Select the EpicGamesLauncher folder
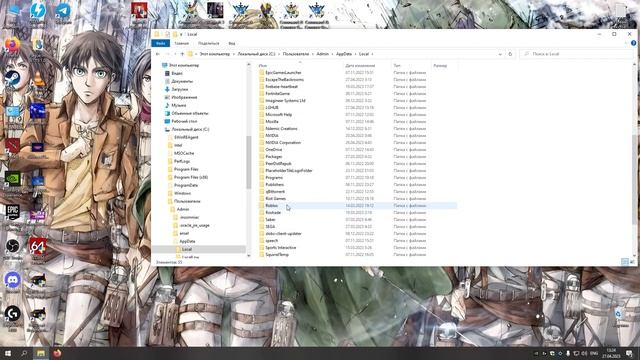This screenshot has width=640, height=360. [x=283, y=73]
